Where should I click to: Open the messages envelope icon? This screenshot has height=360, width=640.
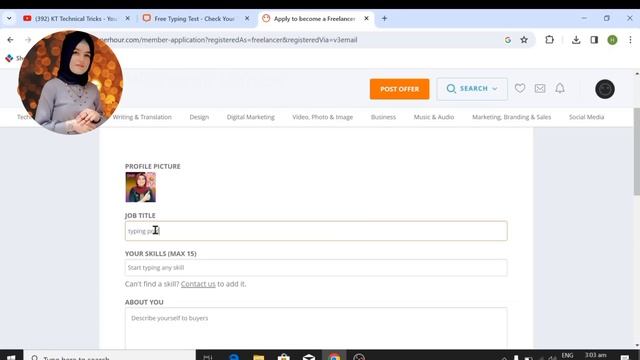coord(540,88)
